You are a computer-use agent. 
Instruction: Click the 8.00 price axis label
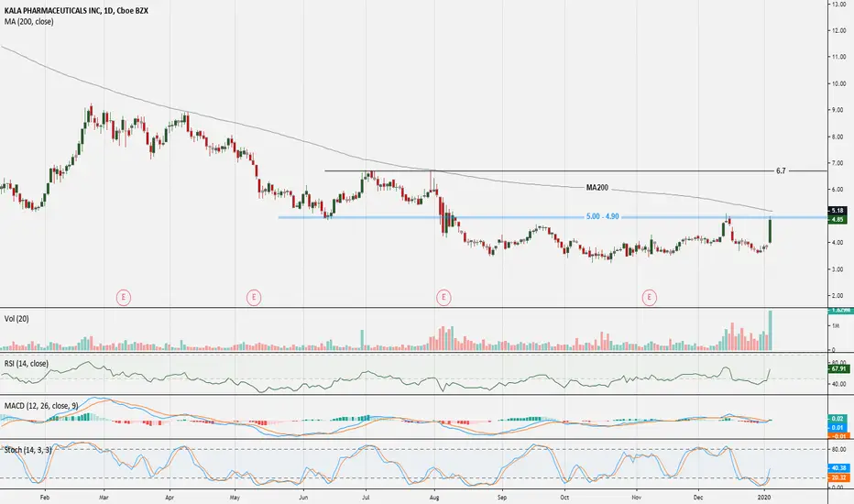(838, 137)
